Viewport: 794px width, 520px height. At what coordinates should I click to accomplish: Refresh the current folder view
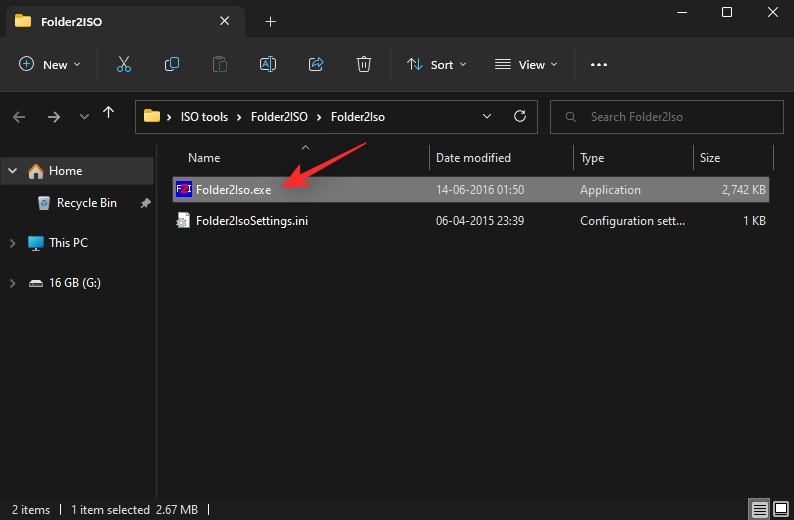point(520,116)
